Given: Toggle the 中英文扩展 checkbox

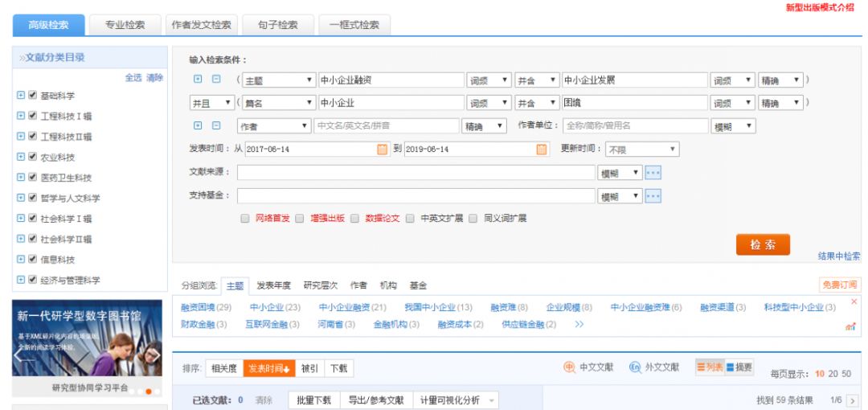Looking at the screenshot, I should [x=410, y=218].
